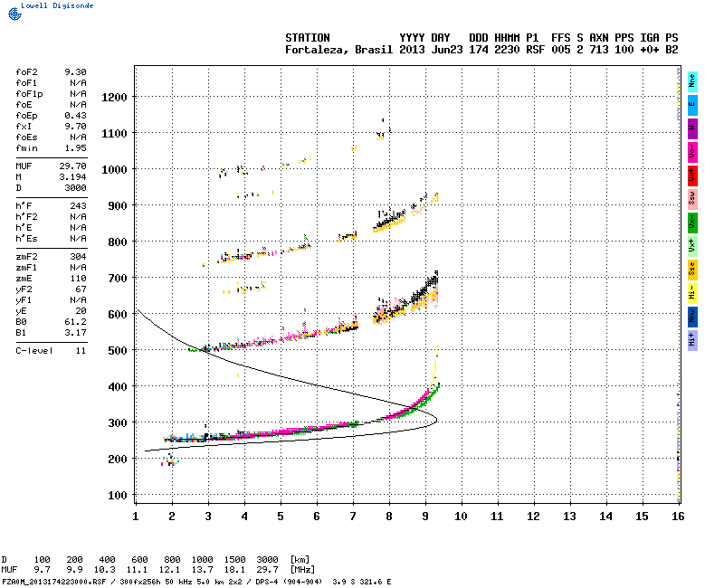This screenshot has width=724, height=588.
Task: Click the 1200 km height axis label
Action: point(114,98)
